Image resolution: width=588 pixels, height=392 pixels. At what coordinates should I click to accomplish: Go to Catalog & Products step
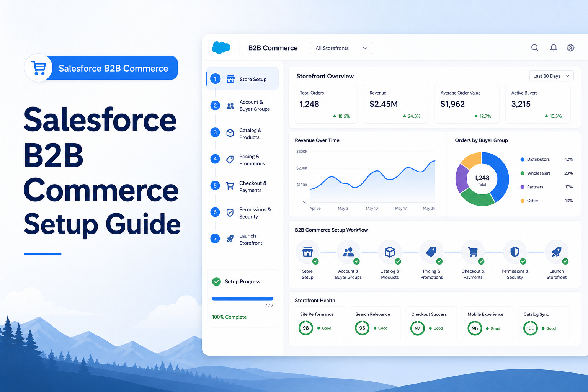[x=242, y=134]
